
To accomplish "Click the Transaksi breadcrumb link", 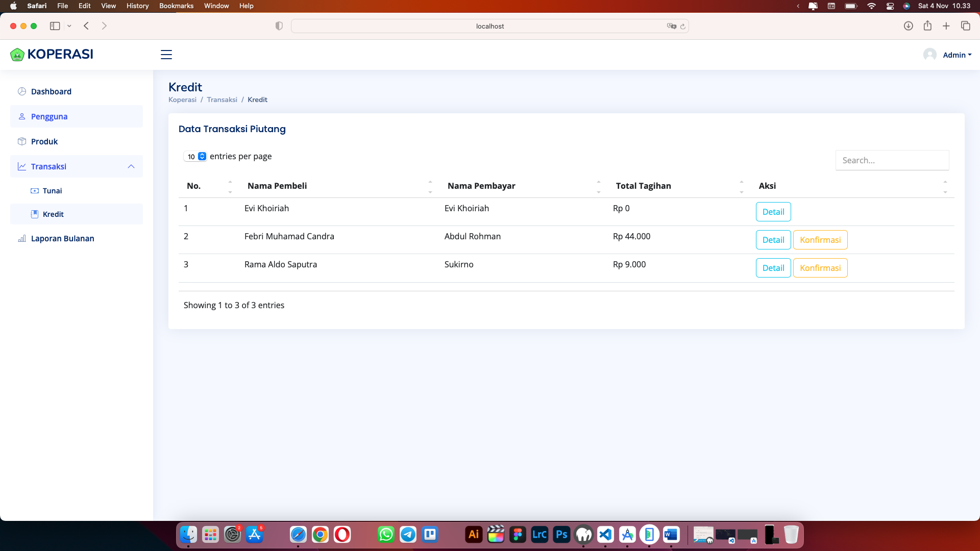I will (222, 99).
